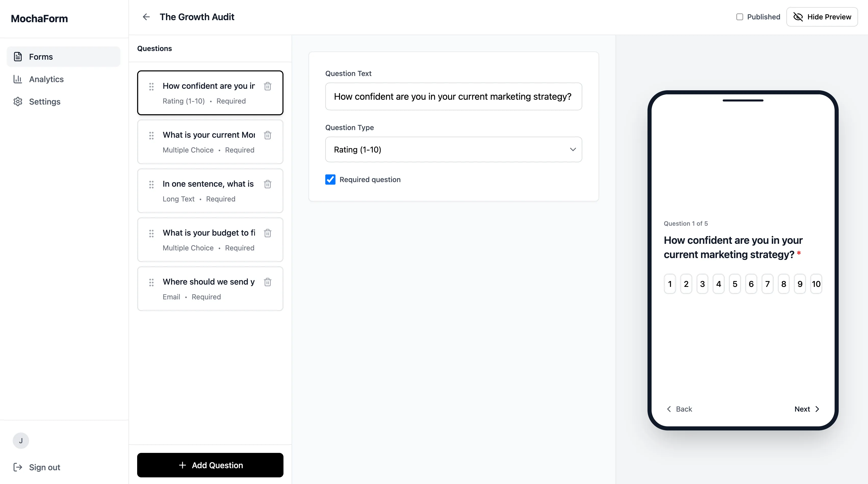Click the Sign out icon
Image resolution: width=868 pixels, height=484 pixels.
click(18, 467)
